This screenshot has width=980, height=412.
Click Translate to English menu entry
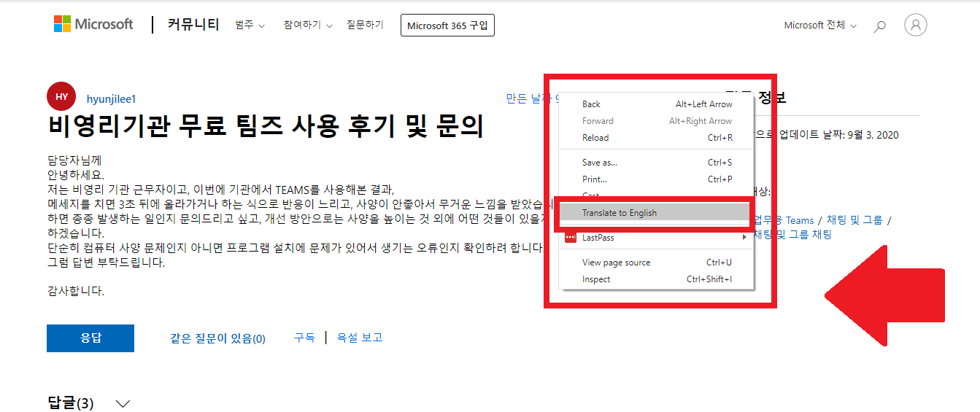(x=655, y=213)
